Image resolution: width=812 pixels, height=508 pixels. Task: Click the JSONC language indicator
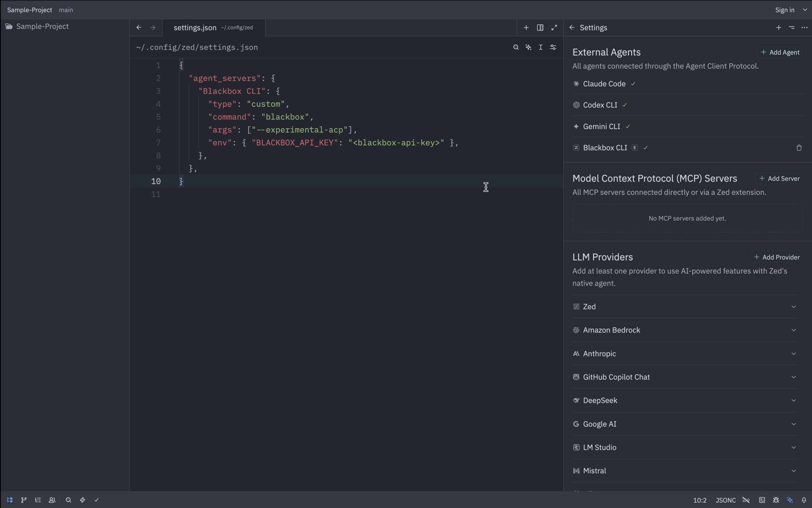pos(725,500)
